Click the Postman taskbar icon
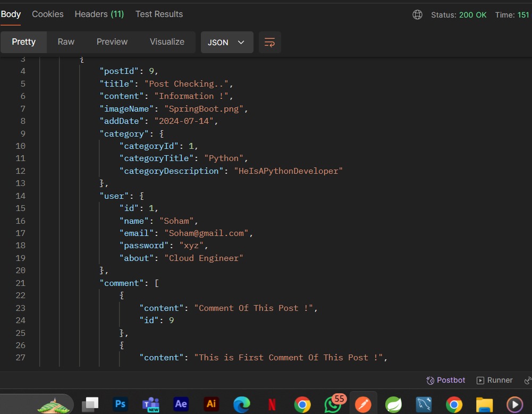This screenshot has width=532, height=414. click(x=363, y=404)
